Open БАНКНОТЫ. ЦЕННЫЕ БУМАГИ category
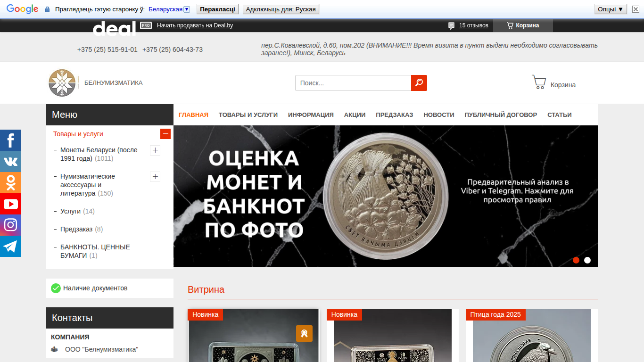Screen dimensions: 644x362 click(x=95, y=251)
